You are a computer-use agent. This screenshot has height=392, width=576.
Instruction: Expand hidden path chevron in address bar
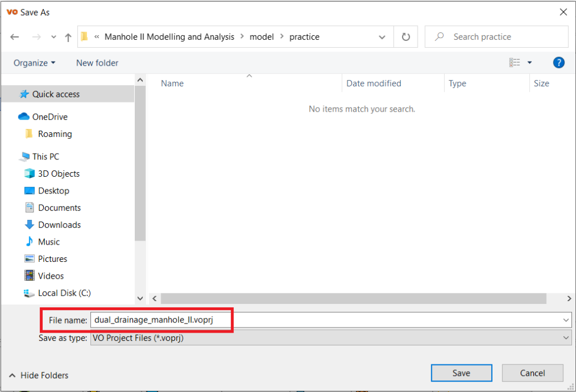97,37
